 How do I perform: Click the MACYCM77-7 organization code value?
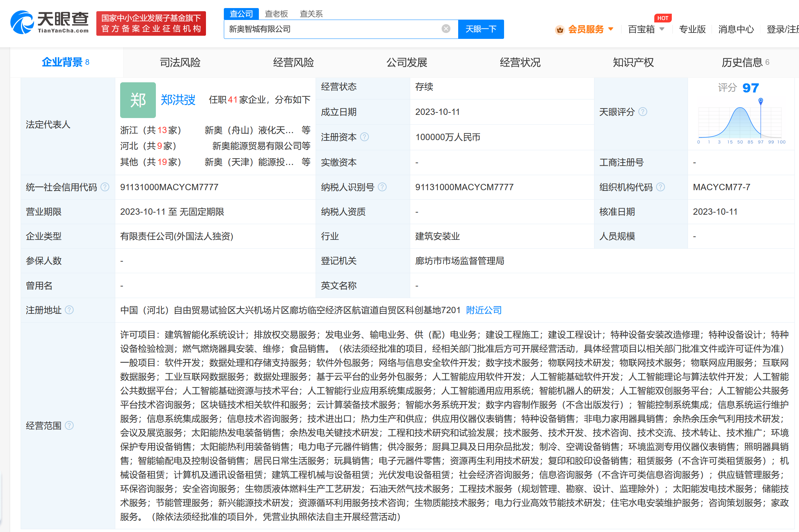tap(722, 187)
